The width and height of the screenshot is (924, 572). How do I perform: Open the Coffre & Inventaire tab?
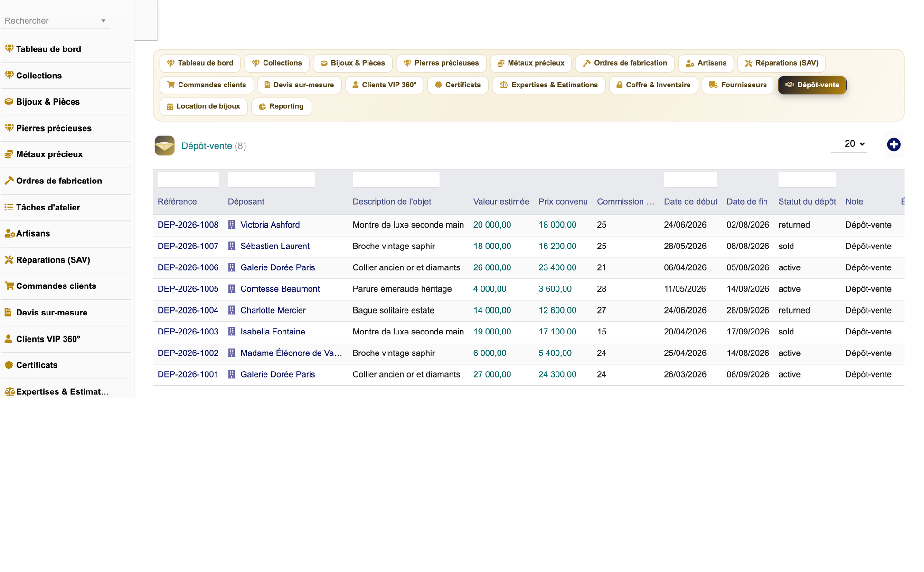[653, 85]
